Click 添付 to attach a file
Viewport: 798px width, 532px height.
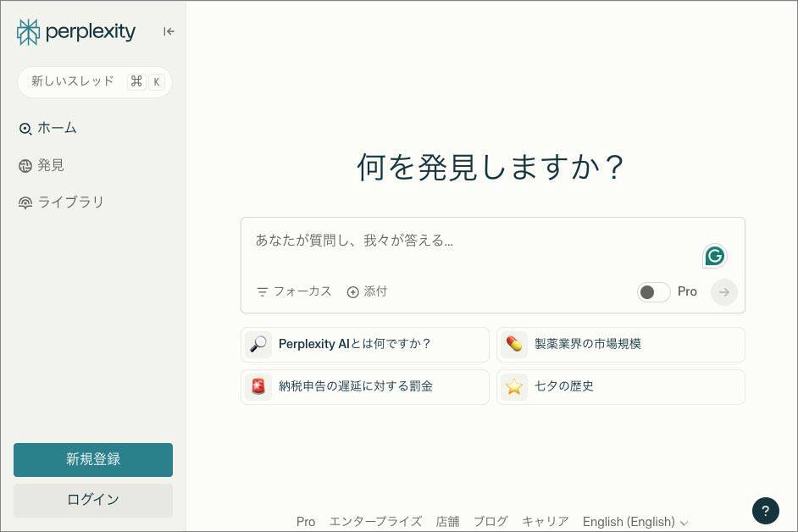tap(367, 291)
